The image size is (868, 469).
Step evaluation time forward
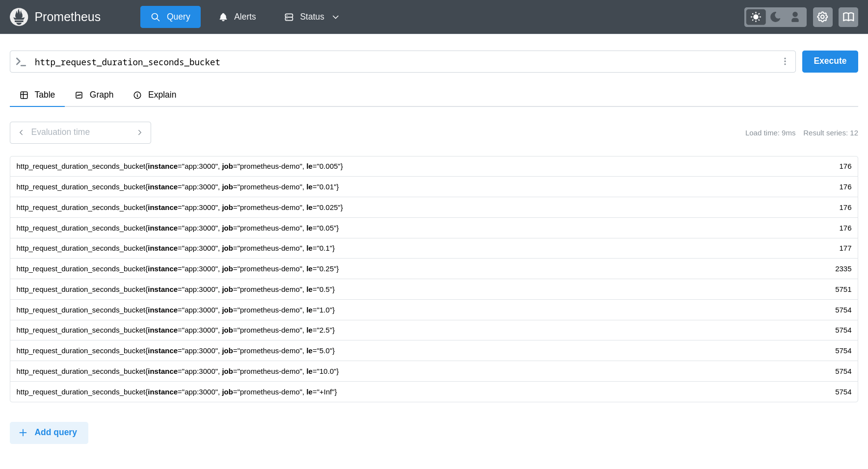tap(140, 132)
